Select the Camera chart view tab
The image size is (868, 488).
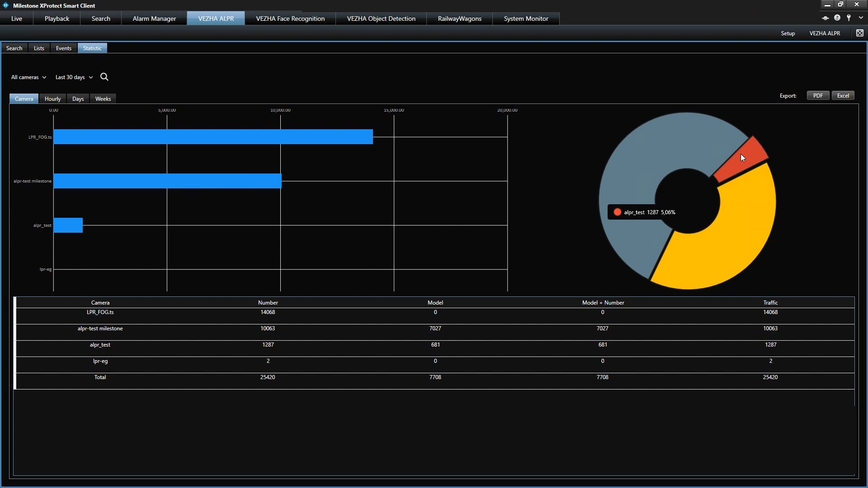tap(24, 99)
